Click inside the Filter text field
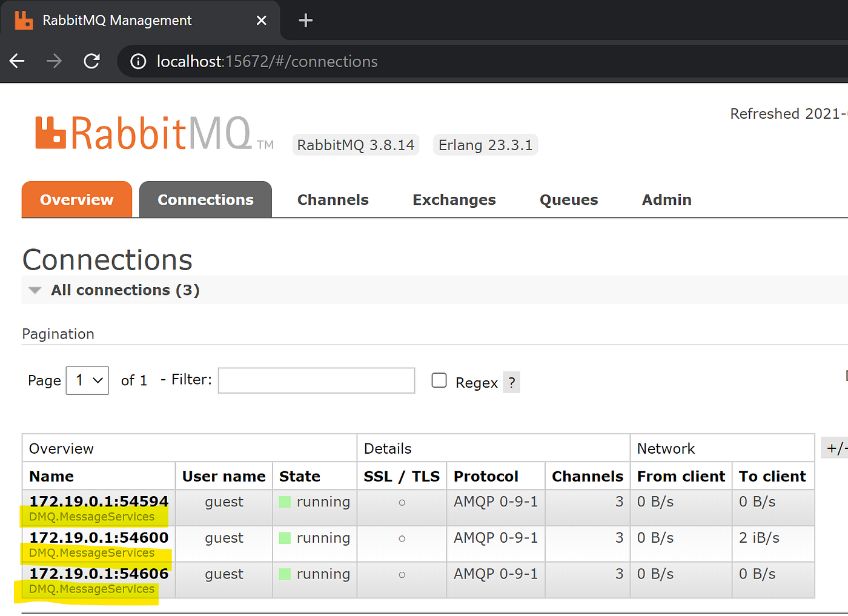This screenshot has height=616, width=848. point(316,380)
